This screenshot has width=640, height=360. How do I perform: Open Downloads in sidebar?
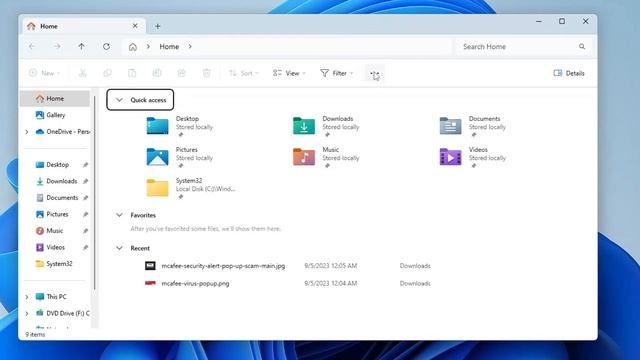pyautogui.click(x=61, y=181)
